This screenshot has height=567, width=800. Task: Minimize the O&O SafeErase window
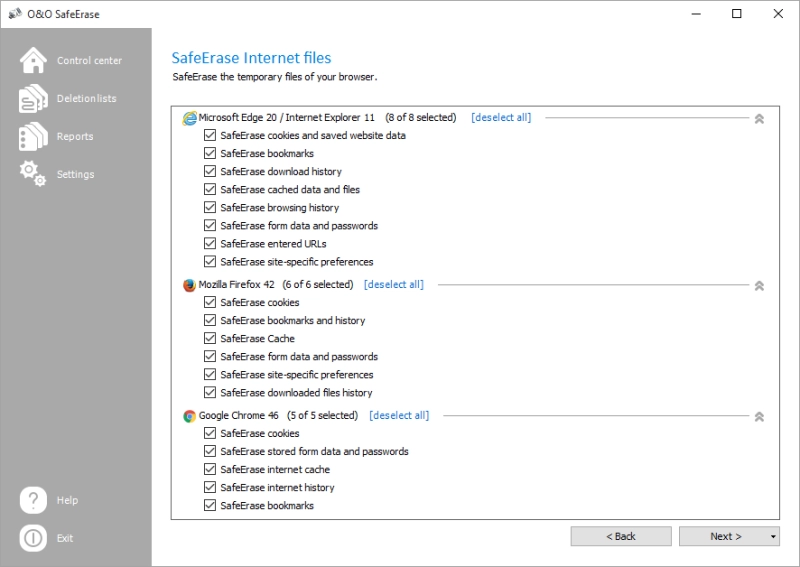pyautogui.click(x=696, y=14)
